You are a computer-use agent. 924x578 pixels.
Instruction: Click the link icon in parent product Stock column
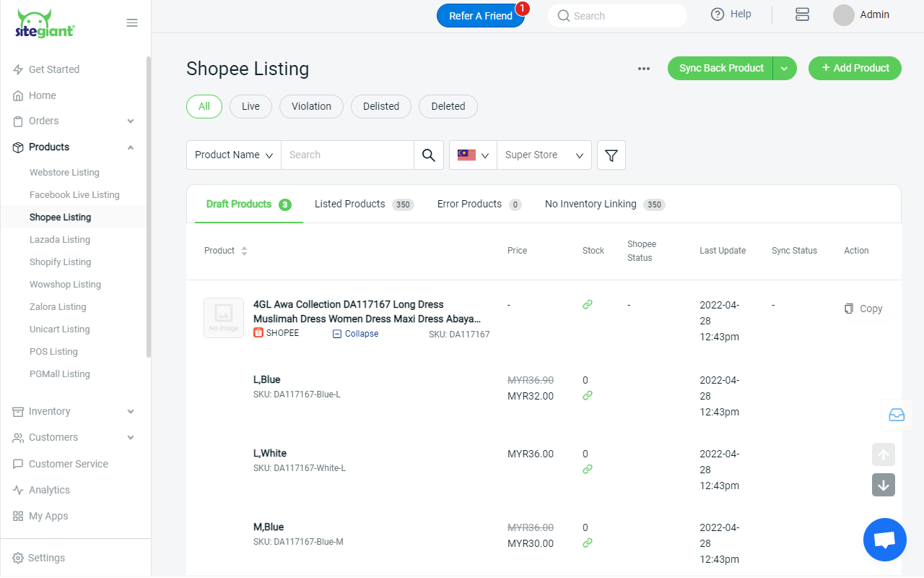tap(588, 305)
